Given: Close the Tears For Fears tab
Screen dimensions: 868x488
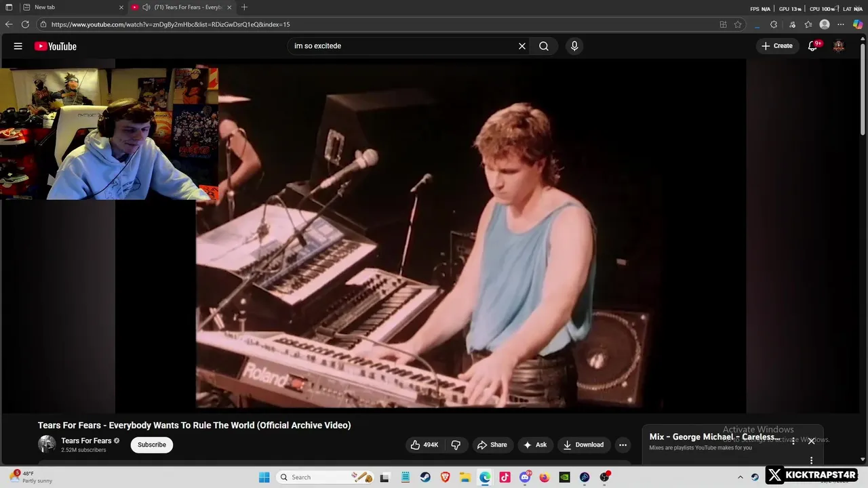Looking at the screenshot, I should pyautogui.click(x=229, y=7).
